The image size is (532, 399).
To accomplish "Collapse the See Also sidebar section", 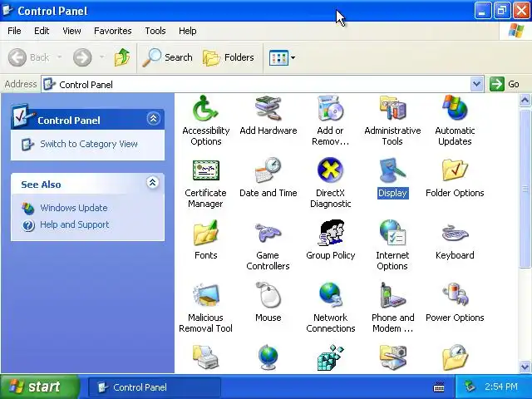I will point(153,183).
